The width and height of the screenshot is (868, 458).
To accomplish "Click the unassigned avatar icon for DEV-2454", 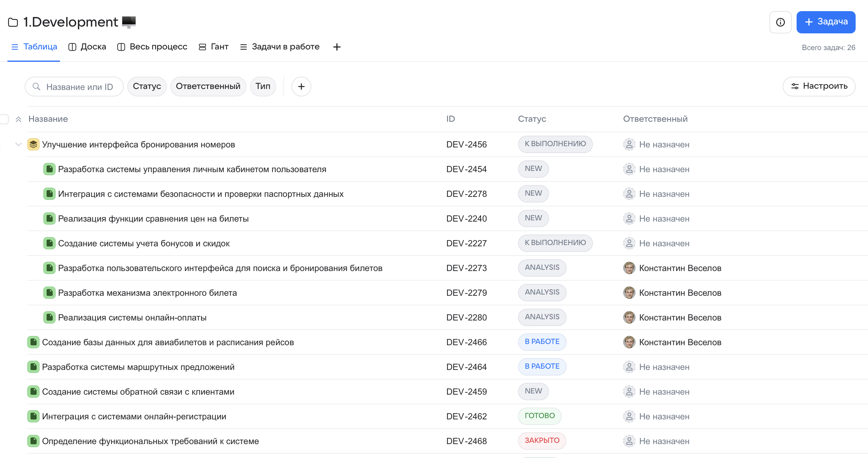I will [x=629, y=169].
